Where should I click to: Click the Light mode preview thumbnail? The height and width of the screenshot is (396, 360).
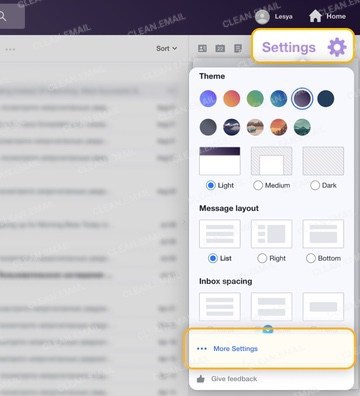pyautogui.click(x=220, y=161)
